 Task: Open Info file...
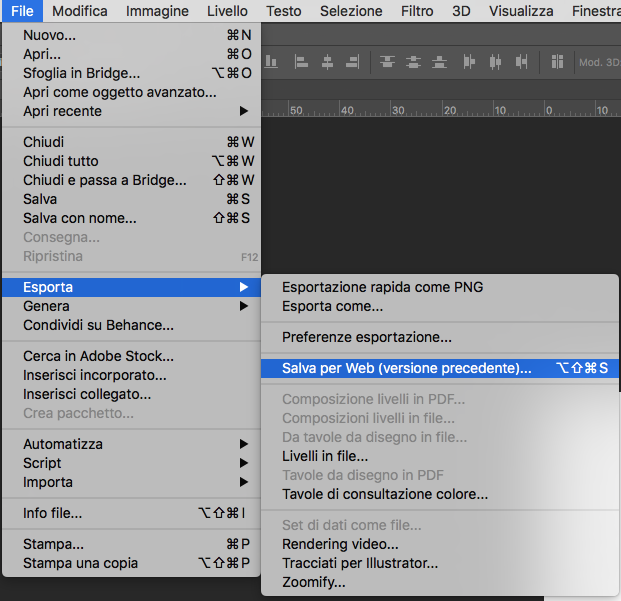pos(131,513)
